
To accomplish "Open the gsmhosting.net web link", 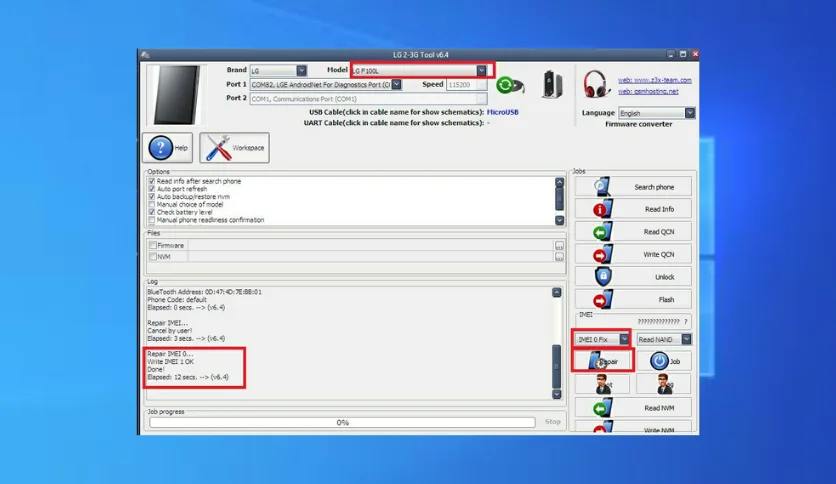I will (648, 91).
